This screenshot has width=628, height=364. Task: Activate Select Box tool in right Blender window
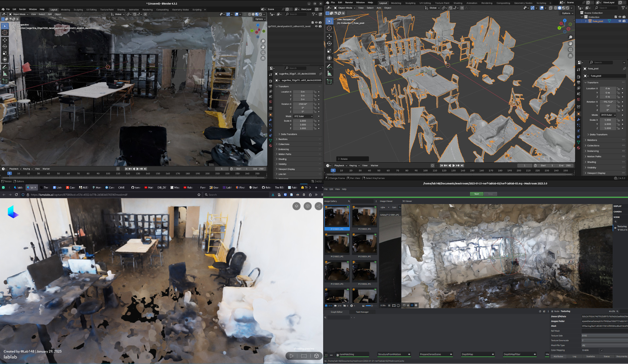[x=329, y=21]
